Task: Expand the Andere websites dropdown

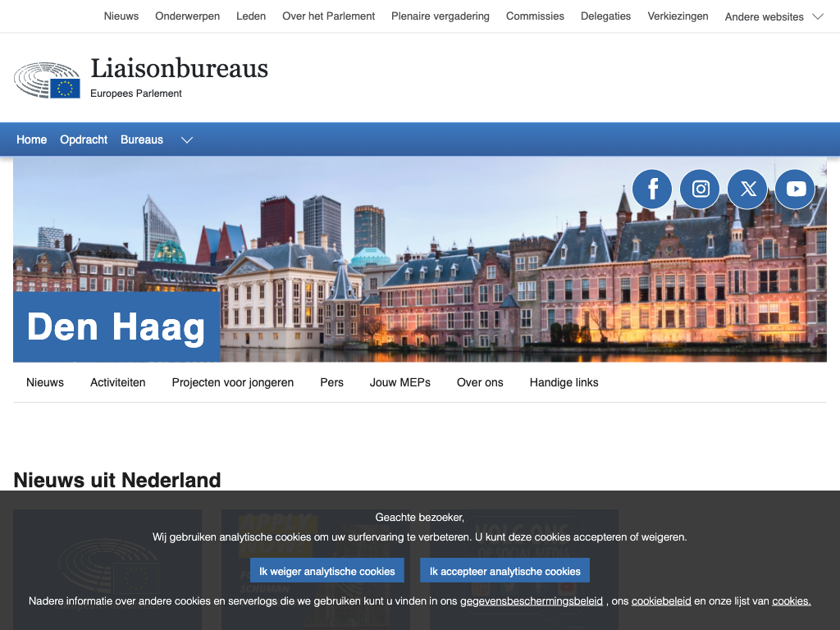Action: [774, 16]
